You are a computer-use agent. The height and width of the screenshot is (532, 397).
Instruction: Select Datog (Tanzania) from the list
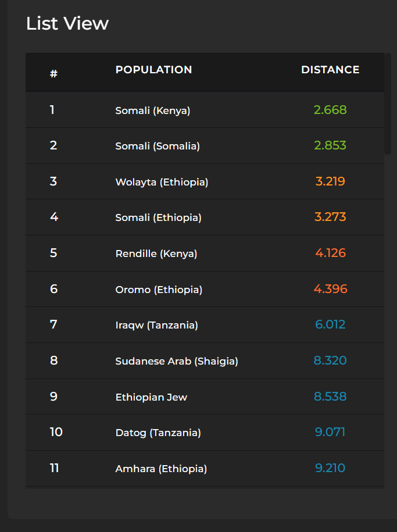tap(158, 433)
